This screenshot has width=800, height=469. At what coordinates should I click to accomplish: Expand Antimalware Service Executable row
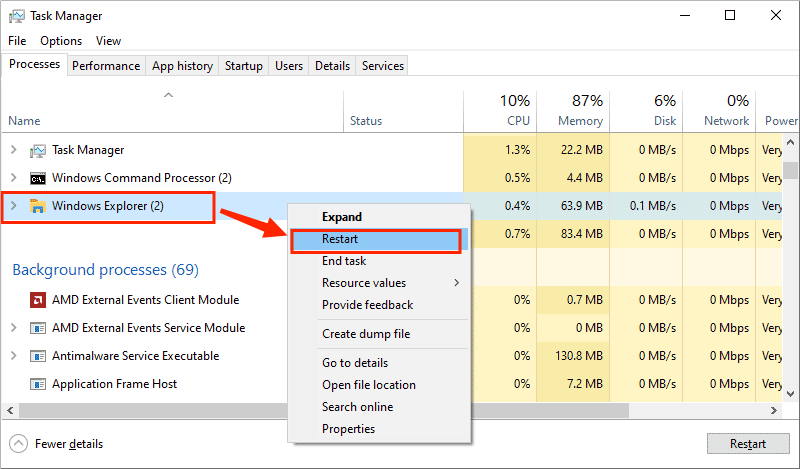pyautogui.click(x=14, y=356)
